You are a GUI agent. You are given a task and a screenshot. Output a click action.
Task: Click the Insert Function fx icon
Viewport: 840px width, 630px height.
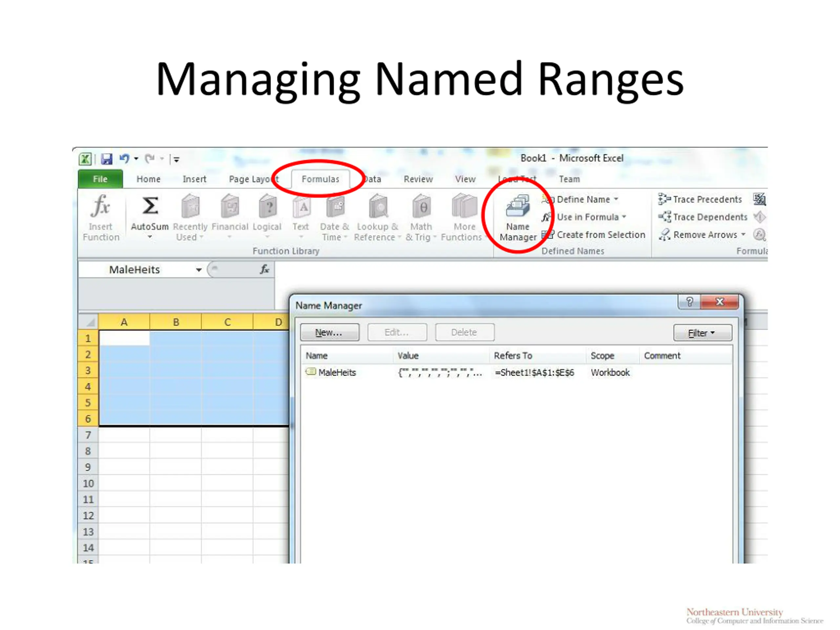point(101,206)
